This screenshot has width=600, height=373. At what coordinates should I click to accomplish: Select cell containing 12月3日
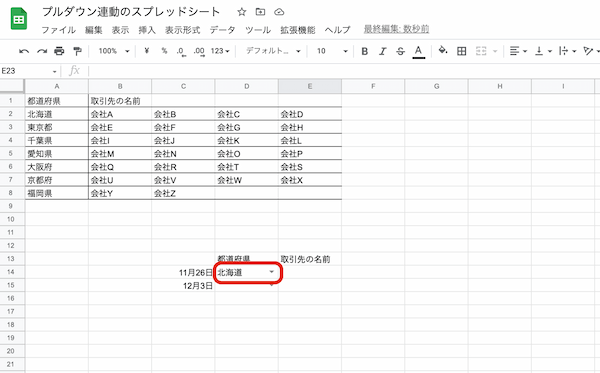(x=183, y=286)
